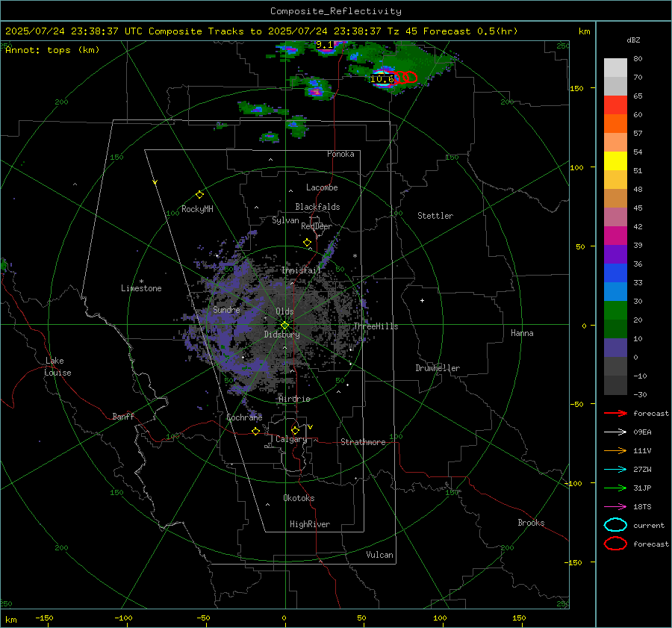Click the yellow diamond marker near Cochrane
This screenshot has height=628, width=672.
pos(255,432)
